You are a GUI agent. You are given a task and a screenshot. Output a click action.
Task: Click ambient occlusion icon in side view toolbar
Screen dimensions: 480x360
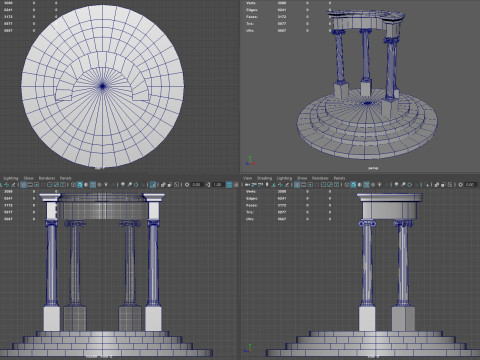(x=396, y=185)
